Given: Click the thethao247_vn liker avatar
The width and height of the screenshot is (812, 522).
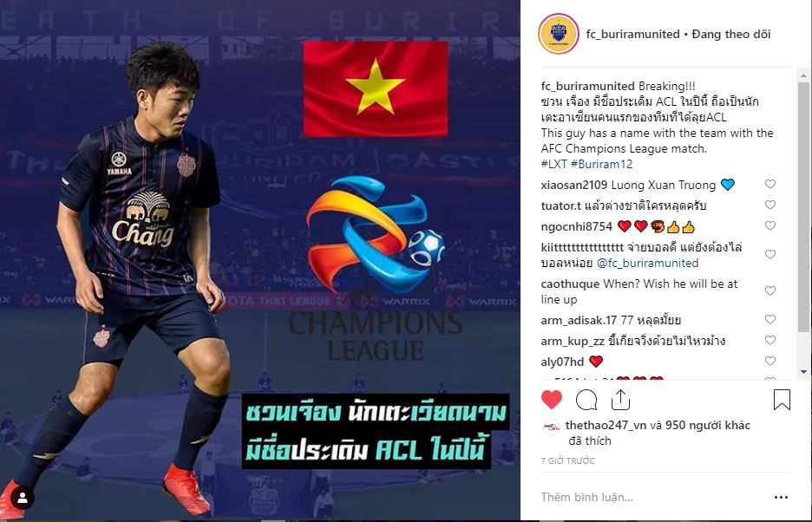Looking at the screenshot, I should (551, 427).
